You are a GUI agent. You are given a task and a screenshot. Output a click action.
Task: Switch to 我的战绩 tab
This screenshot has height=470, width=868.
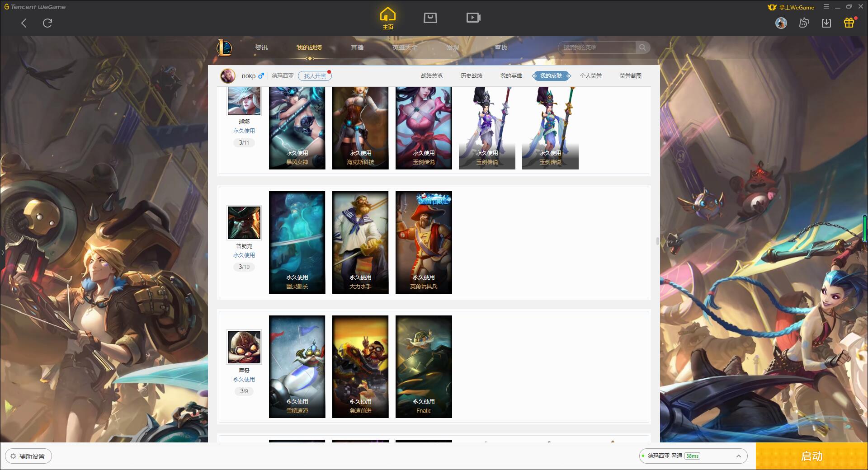(x=309, y=47)
